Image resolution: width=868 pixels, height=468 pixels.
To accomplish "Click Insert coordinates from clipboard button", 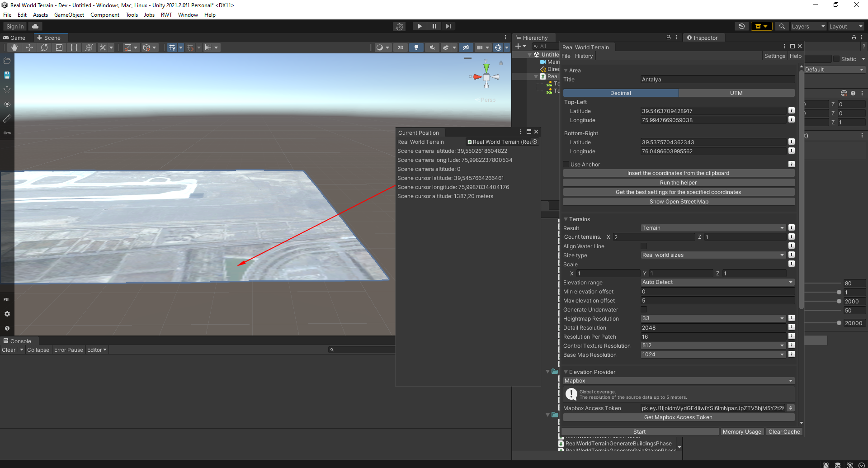I will (679, 173).
